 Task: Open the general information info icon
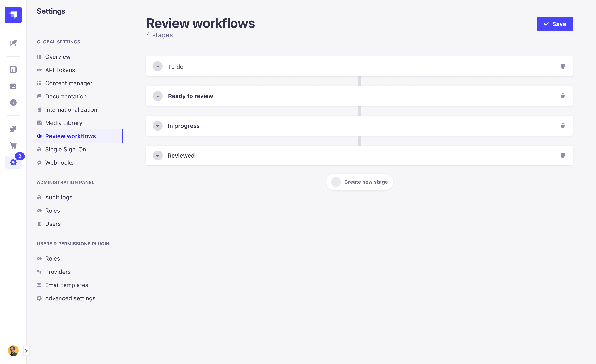pyautogui.click(x=13, y=103)
